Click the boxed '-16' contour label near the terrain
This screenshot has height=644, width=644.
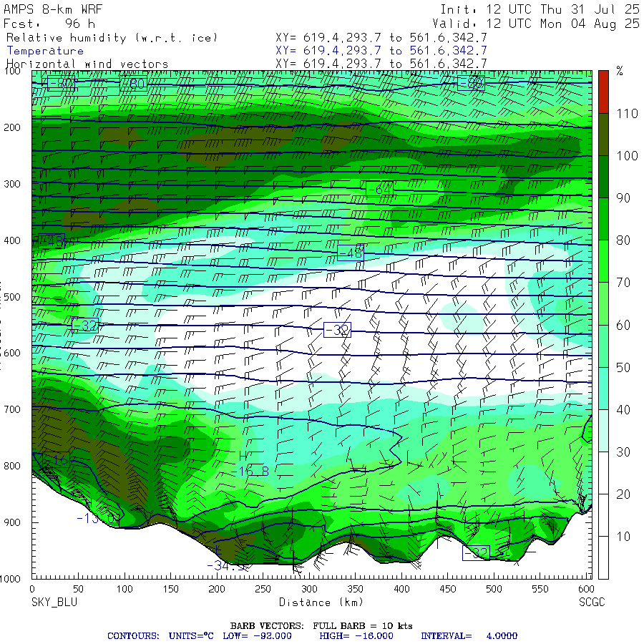[57, 459]
